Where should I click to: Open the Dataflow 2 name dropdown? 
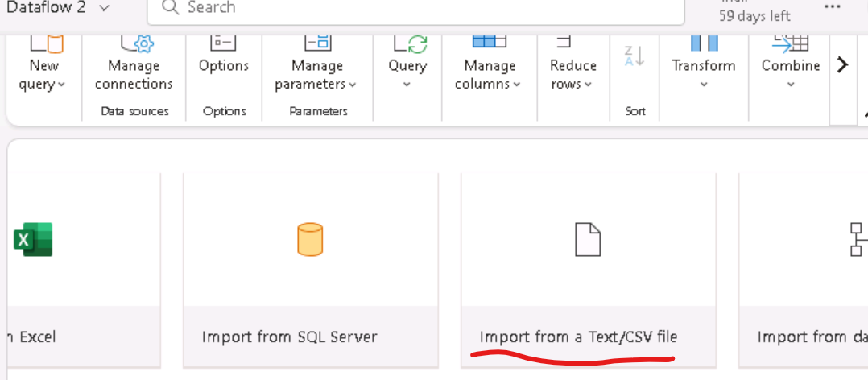point(103,8)
